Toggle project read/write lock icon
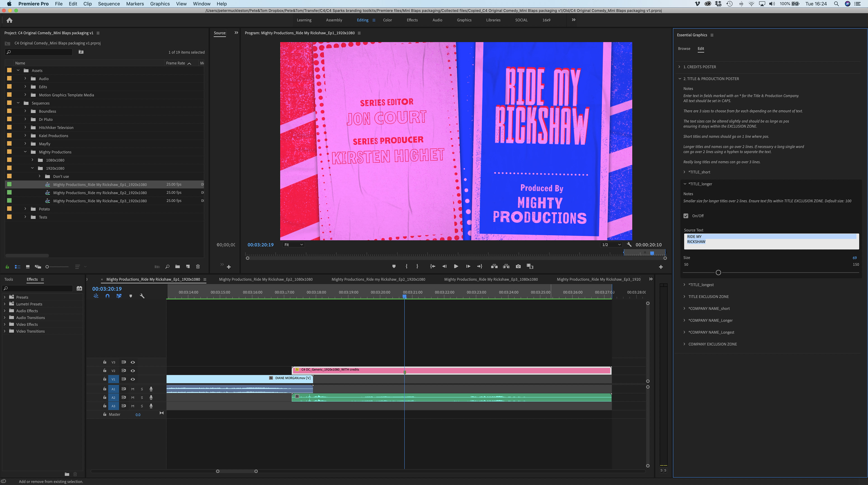 [7, 267]
